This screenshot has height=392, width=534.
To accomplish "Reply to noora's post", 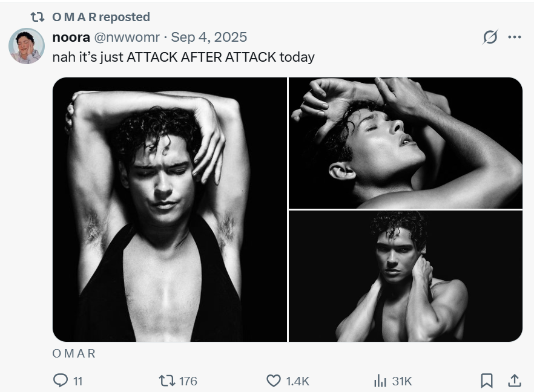I will click(61, 381).
